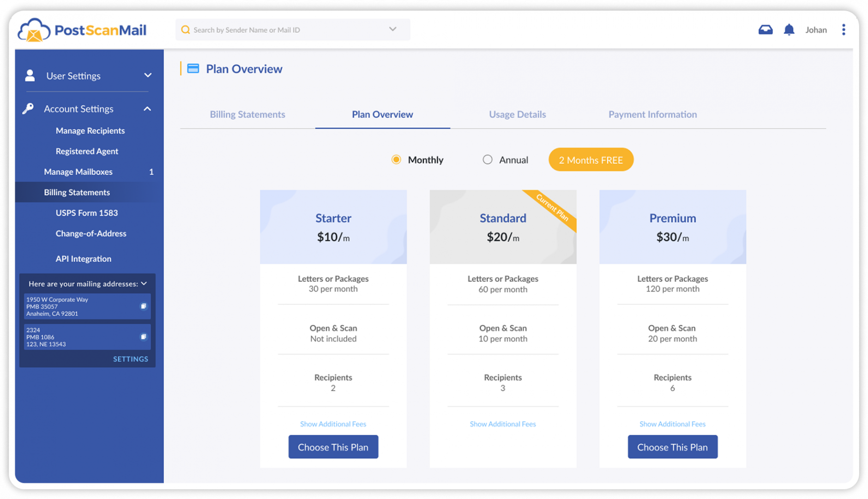The width and height of the screenshot is (868, 499).
Task: Copy the 123, NE mailing address
Action: click(143, 336)
